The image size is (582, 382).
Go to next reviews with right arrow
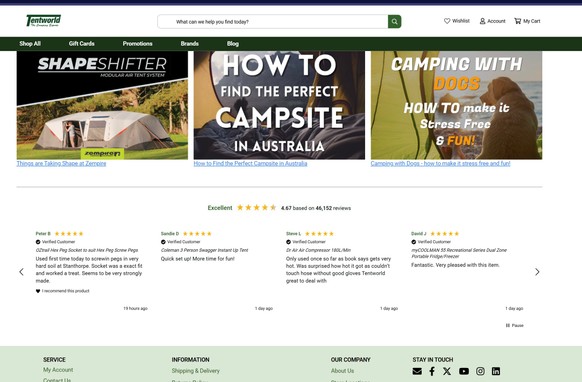pos(537,272)
